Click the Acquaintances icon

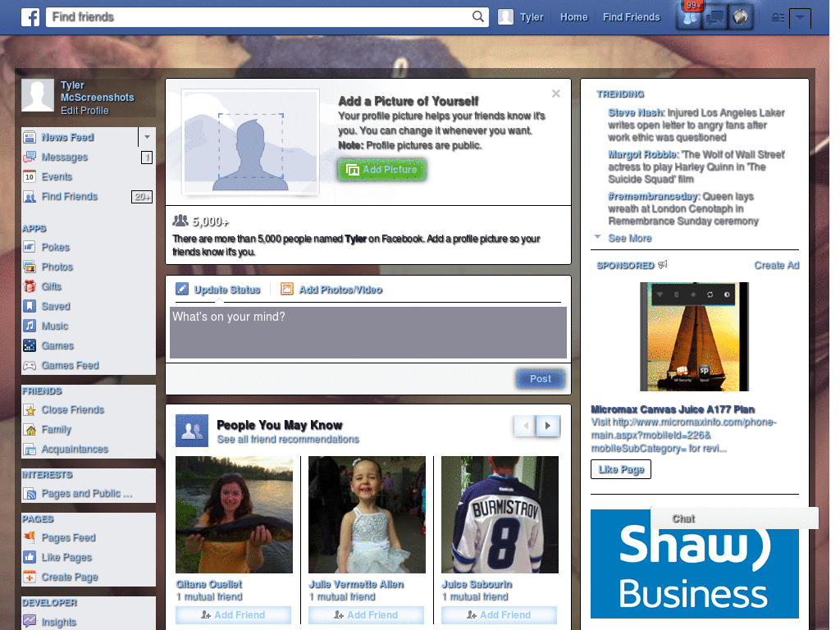(30, 450)
